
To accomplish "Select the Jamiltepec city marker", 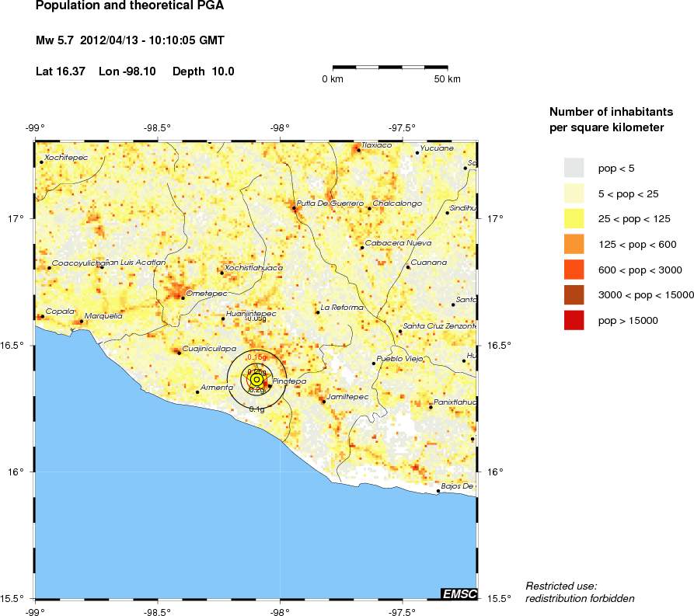I will pos(323,402).
